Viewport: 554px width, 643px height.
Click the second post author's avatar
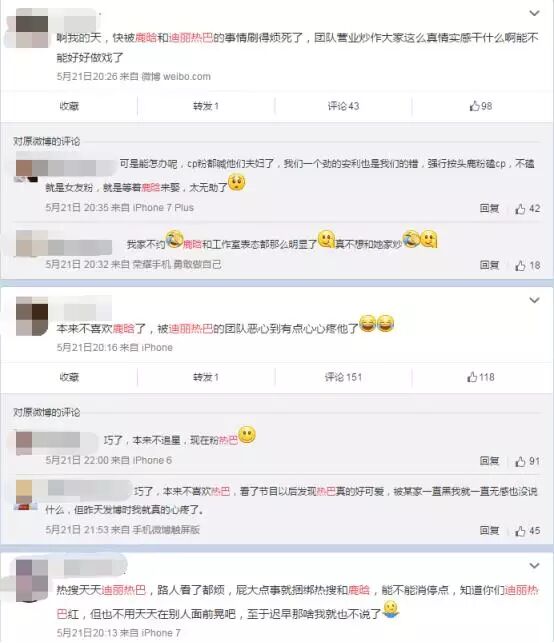32,317
